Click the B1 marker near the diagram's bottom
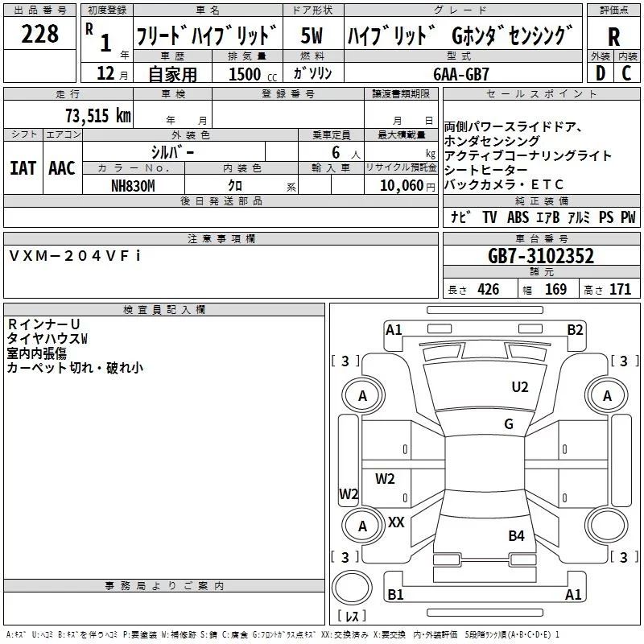The height and width of the screenshot is (644, 644). pyautogui.click(x=395, y=595)
